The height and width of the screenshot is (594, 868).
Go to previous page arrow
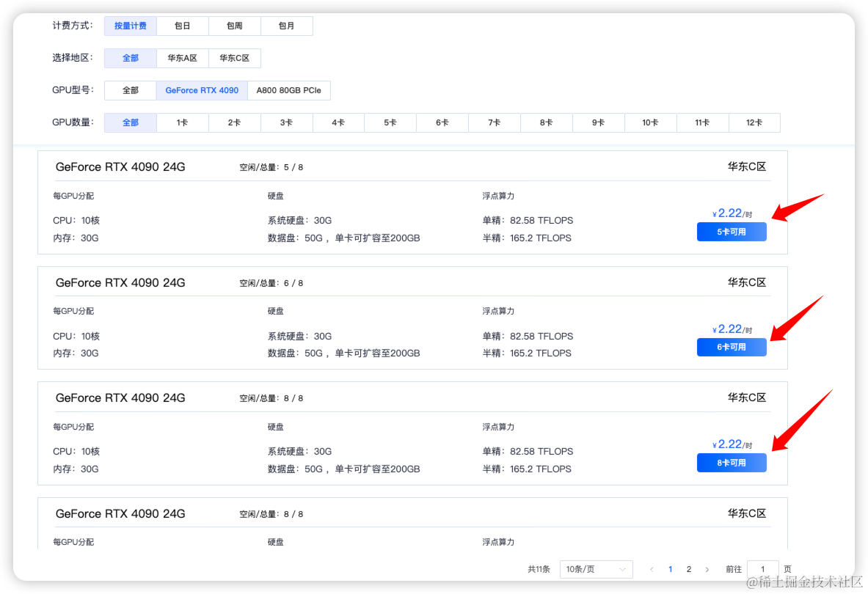(x=652, y=569)
